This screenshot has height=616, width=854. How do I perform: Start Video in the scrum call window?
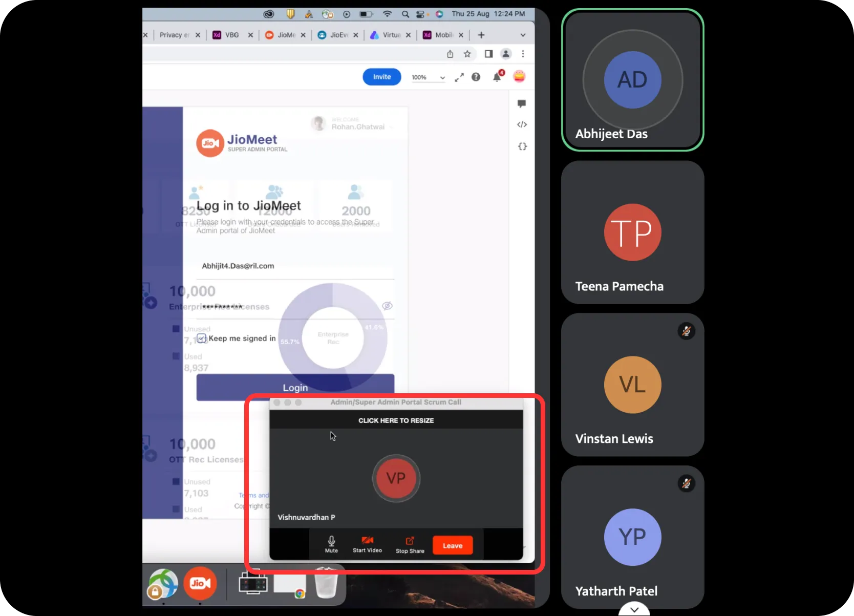point(367,544)
